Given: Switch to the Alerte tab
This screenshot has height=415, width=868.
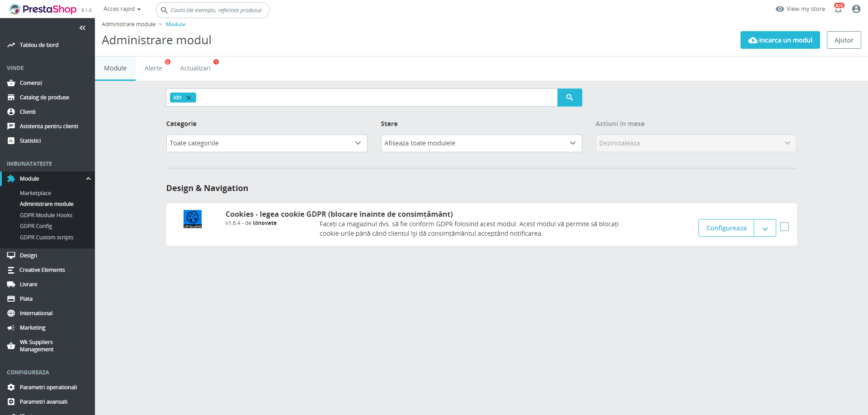Looking at the screenshot, I should pyautogui.click(x=153, y=68).
